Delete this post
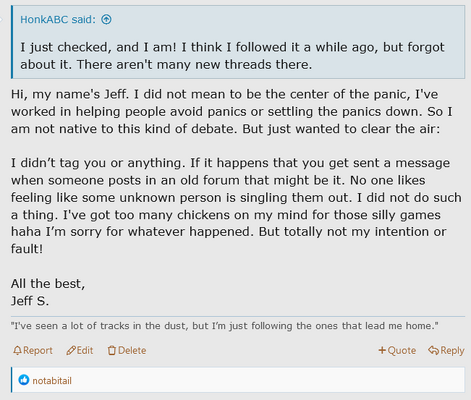The height and width of the screenshot is (400, 471). point(127,350)
